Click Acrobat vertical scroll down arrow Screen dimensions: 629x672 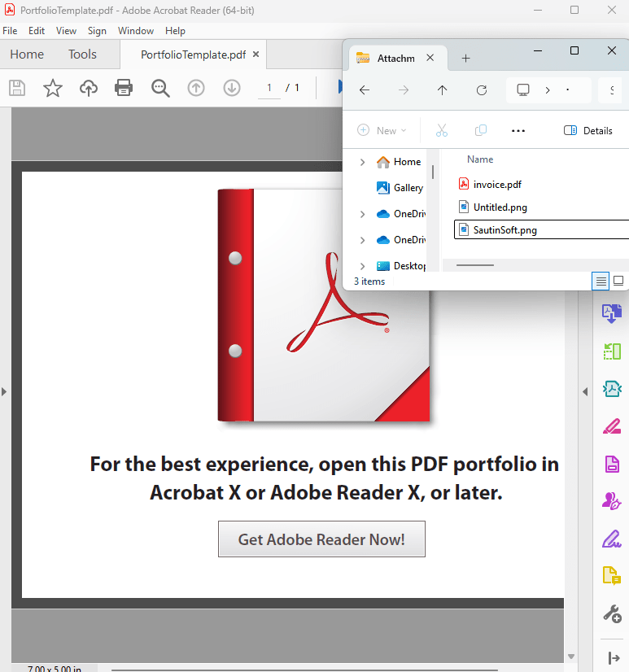[570, 657]
